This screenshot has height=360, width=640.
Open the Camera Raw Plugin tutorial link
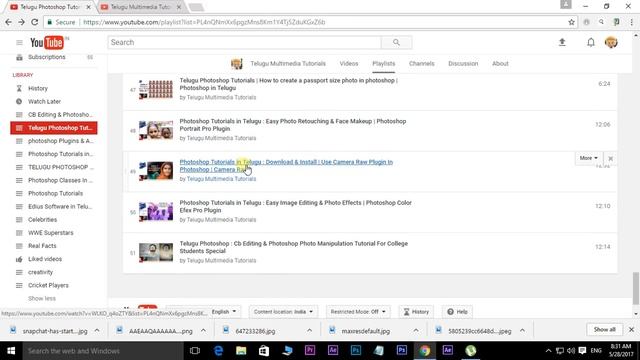pyautogui.click(x=286, y=166)
